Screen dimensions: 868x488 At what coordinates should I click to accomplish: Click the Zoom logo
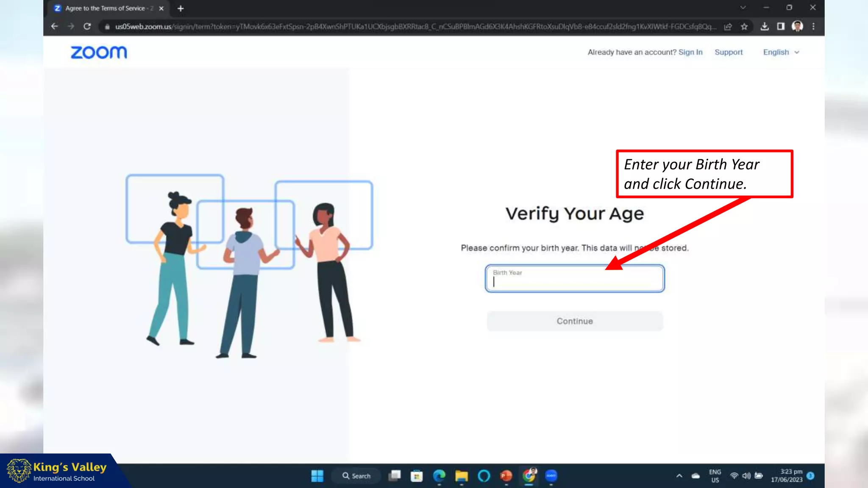click(x=98, y=53)
